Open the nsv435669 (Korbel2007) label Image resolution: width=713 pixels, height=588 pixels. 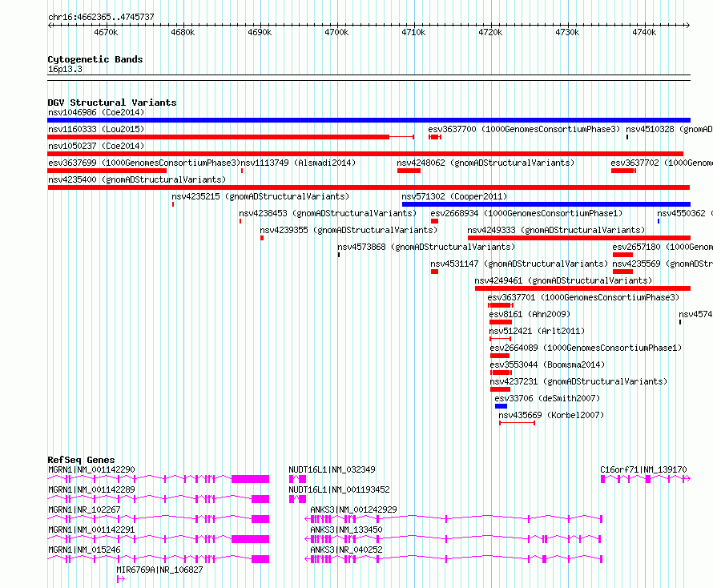(551, 415)
